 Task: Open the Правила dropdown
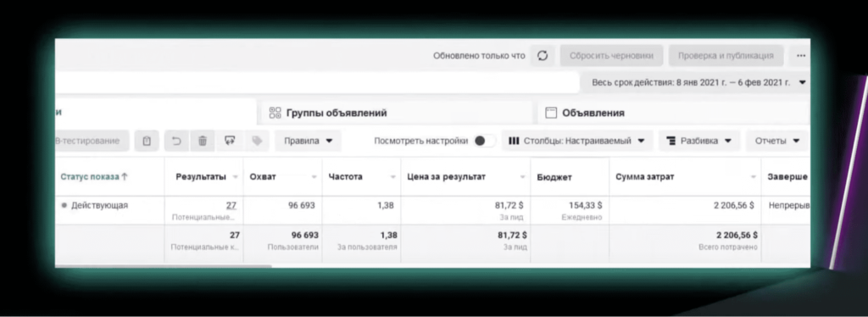click(x=309, y=141)
